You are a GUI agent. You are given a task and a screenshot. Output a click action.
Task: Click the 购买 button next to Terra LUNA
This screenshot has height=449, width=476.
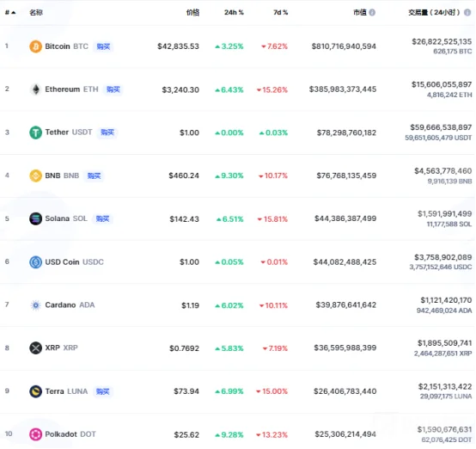click(x=102, y=391)
